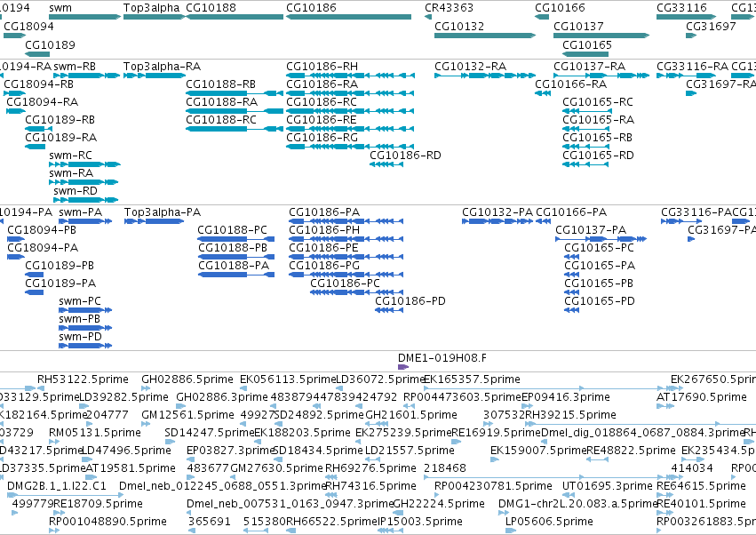Select EST label RH53122.5prime
Screen dimensions: 756x535
83,379
